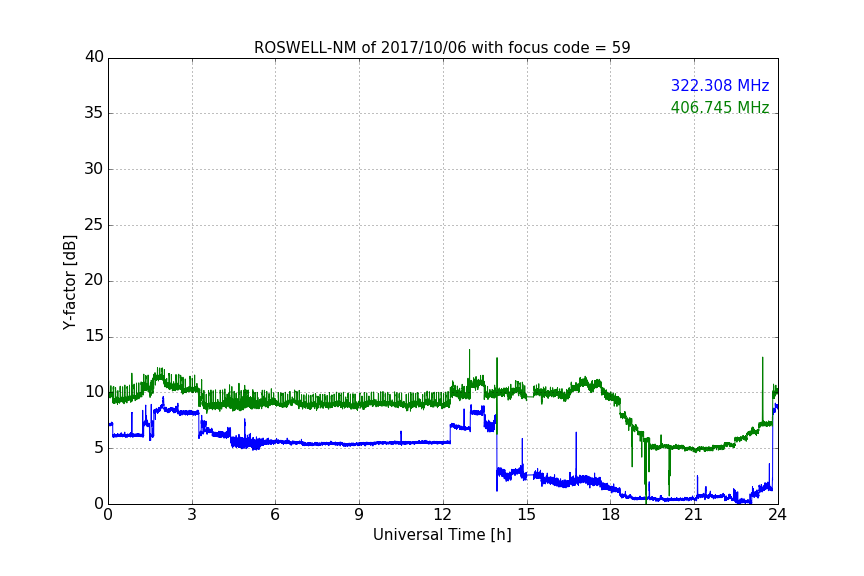Click the x-axis tick label 18
This screenshot has height=576, width=864.
tap(611, 515)
